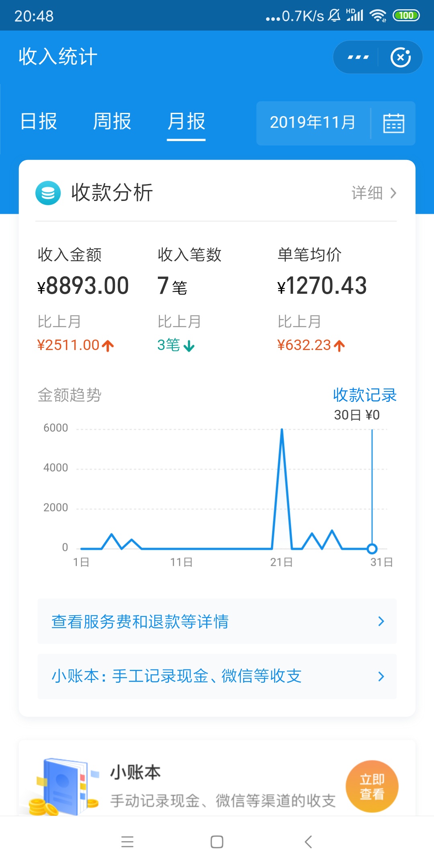Image resolution: width=434 pixels, height=868 pixels.
Task: Tap the chevron on 查看服务费和退款等详情 row
Action: [x=381, y=622]
